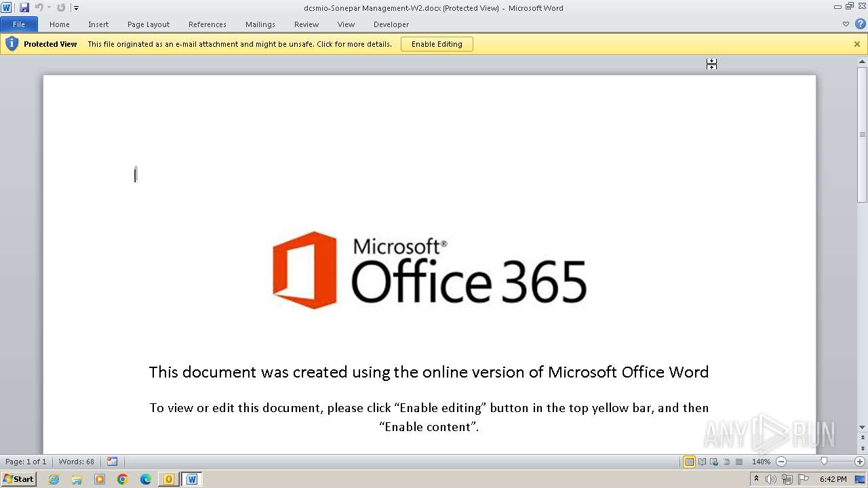868x488 pixels.
Task: Switch to Outlook in the taskbar
Action: [169, 479]
